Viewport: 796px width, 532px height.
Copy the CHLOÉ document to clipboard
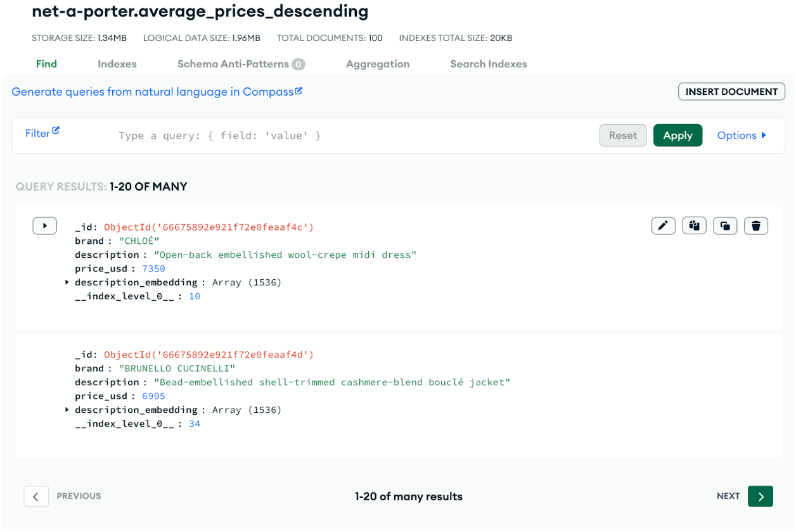coord(694,226)
